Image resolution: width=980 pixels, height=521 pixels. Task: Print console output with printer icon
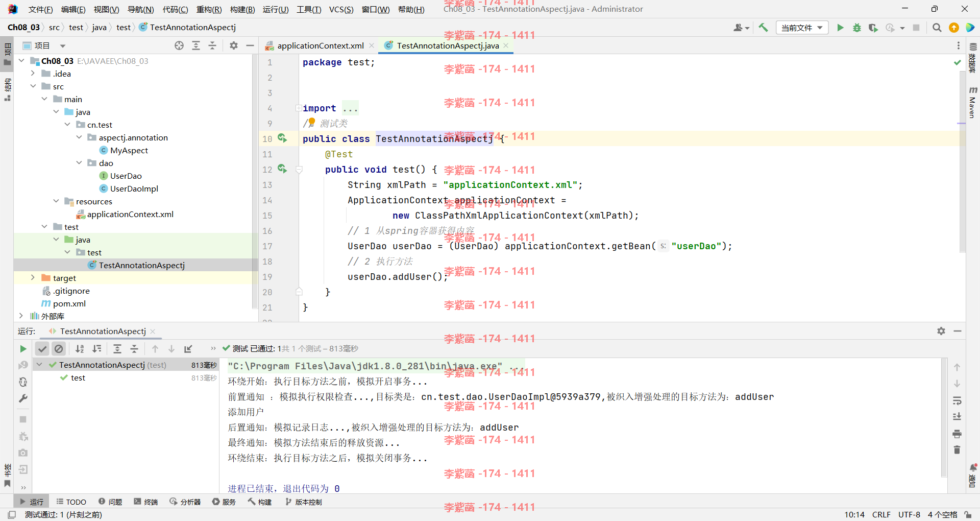tap(957, 434)
